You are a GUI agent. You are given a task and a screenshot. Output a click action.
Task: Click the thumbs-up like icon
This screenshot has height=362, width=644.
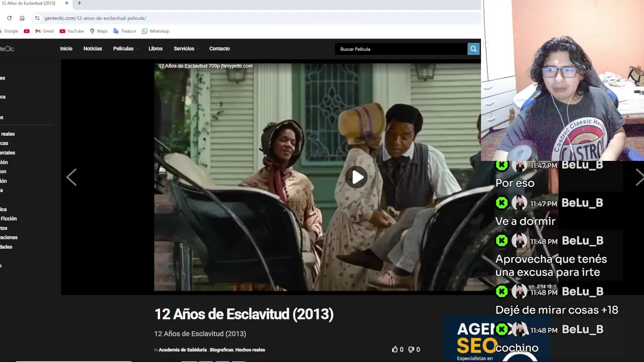click(395, 349)
